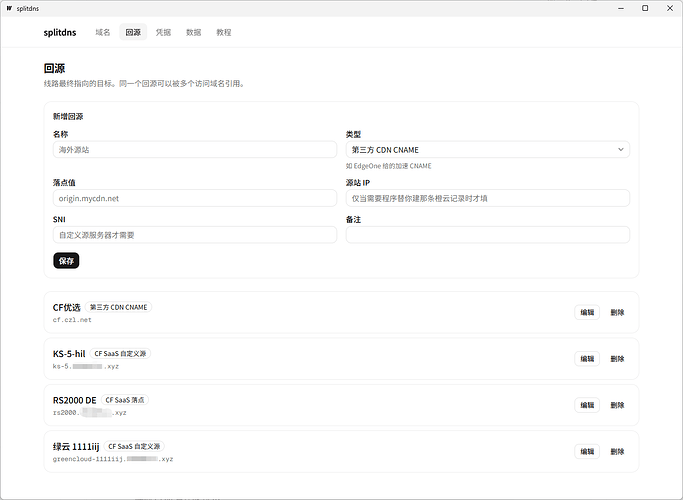The image size is (683, 500).
Task: Delete the CF优选 origin
Action: tap(617, 312)
